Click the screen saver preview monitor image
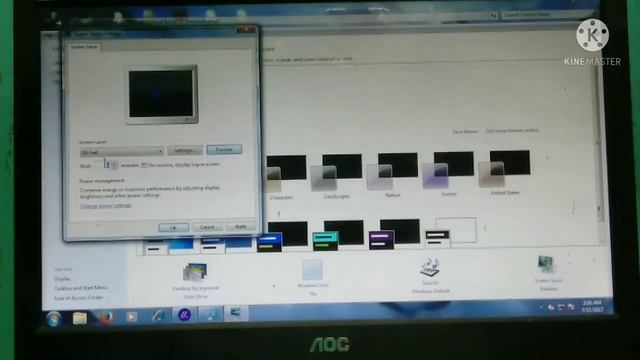 [x=162, y=94]
